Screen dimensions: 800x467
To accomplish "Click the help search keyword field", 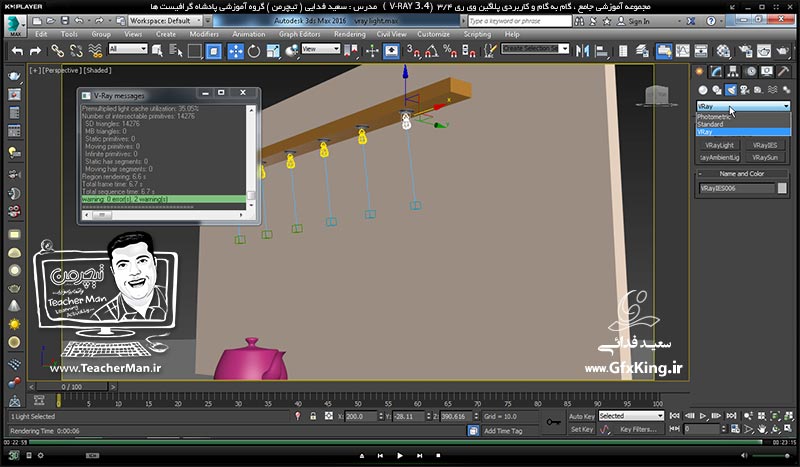I will 519,21.
